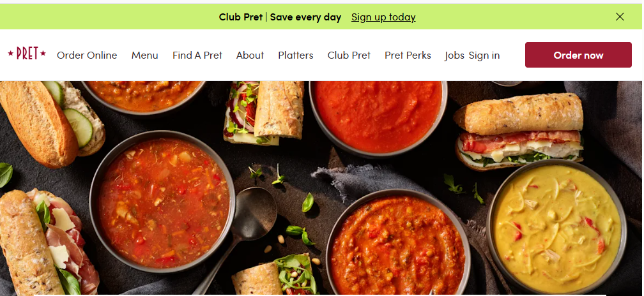644x296 pixels.
Task: Click the Order now button
Action: [578, 55]
